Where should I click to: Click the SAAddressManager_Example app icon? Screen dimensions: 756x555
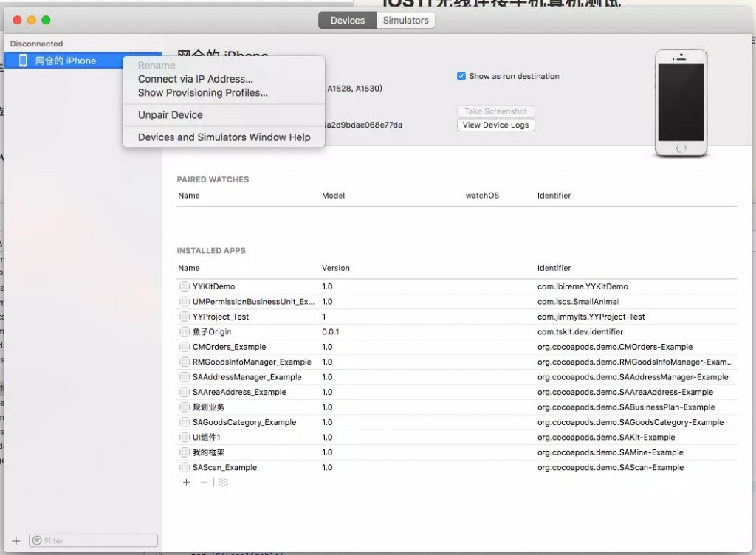pyautogui.click(x=184, y=376)
